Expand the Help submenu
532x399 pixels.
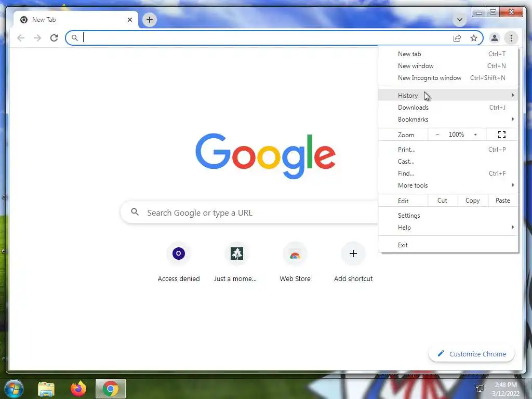coord(448,228)
